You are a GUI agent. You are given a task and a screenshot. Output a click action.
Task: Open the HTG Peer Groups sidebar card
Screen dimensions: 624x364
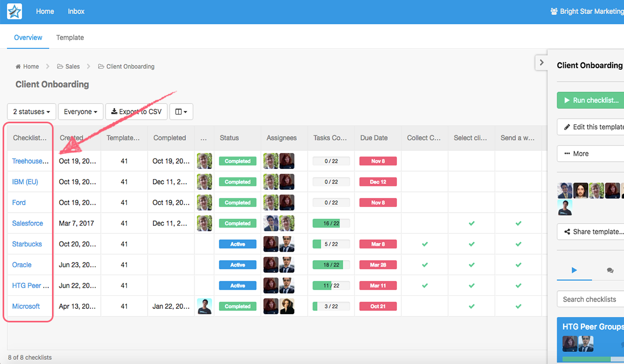[x=591, y=340]
